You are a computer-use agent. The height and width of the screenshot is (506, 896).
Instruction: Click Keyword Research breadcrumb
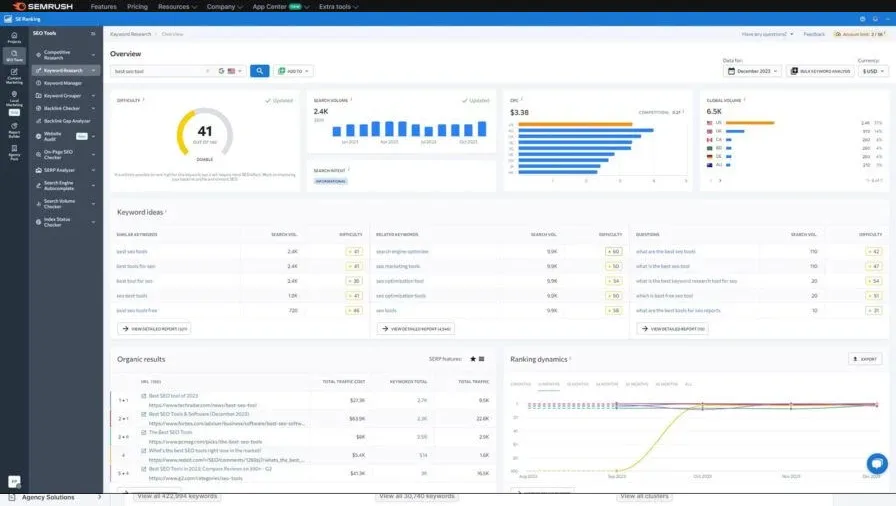(x=131, y=34)
